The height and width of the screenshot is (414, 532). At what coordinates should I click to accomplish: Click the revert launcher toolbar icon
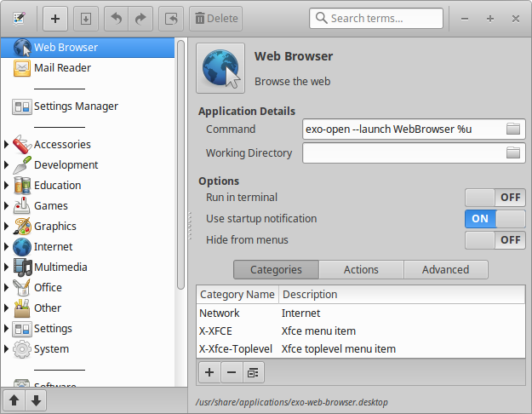point(171,18)
